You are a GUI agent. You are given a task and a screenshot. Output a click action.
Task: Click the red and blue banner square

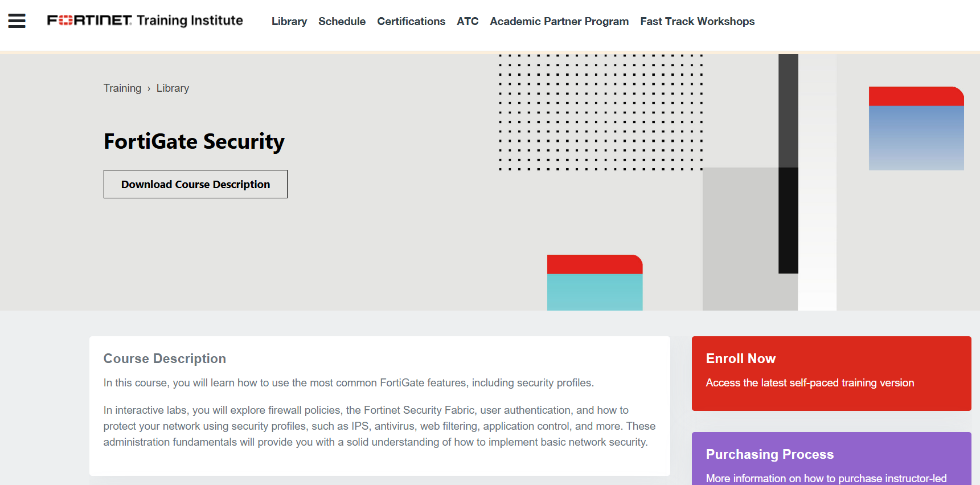(916, 128)
